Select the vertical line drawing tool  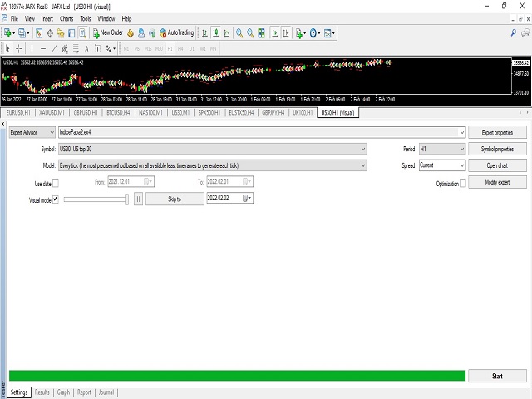pyautogui.click(x=32, y=49)
